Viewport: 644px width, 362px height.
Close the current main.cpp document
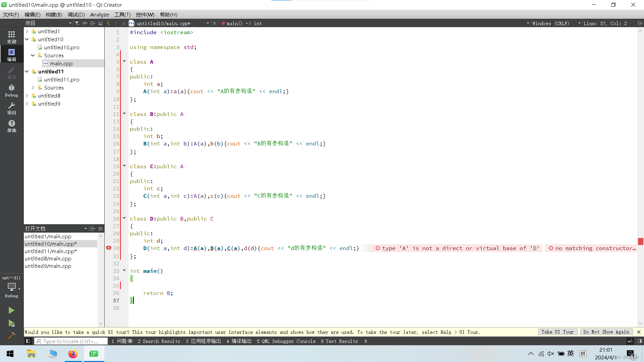tap(214, 23)
